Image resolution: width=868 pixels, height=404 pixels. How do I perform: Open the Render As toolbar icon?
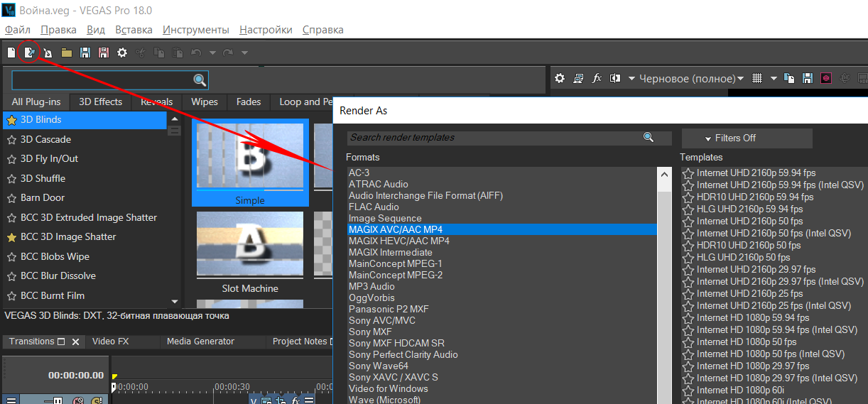30,53
